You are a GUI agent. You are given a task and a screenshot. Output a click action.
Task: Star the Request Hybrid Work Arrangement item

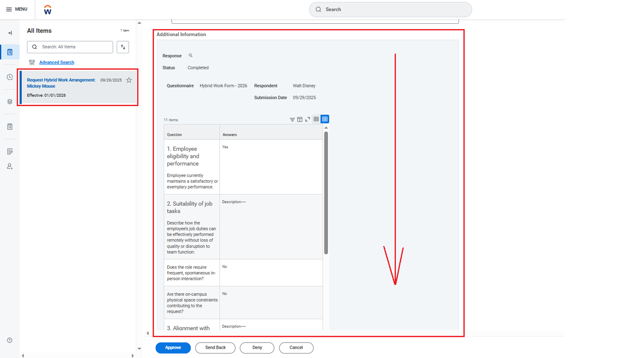point(129,80)
